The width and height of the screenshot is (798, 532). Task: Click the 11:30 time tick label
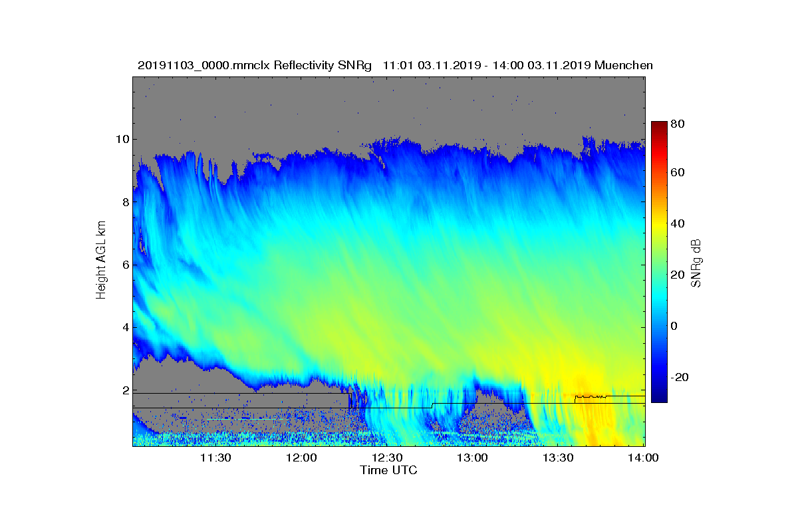tap(217, 458)
